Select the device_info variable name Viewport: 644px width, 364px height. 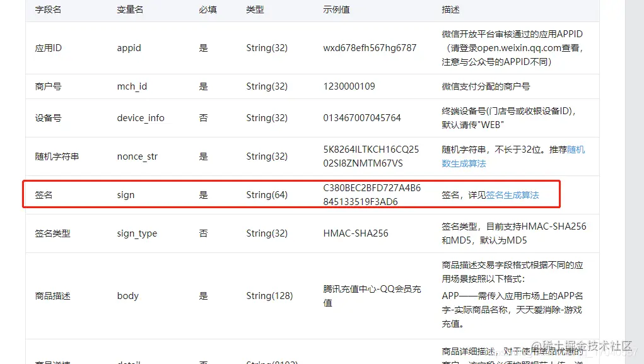(141, 118)
